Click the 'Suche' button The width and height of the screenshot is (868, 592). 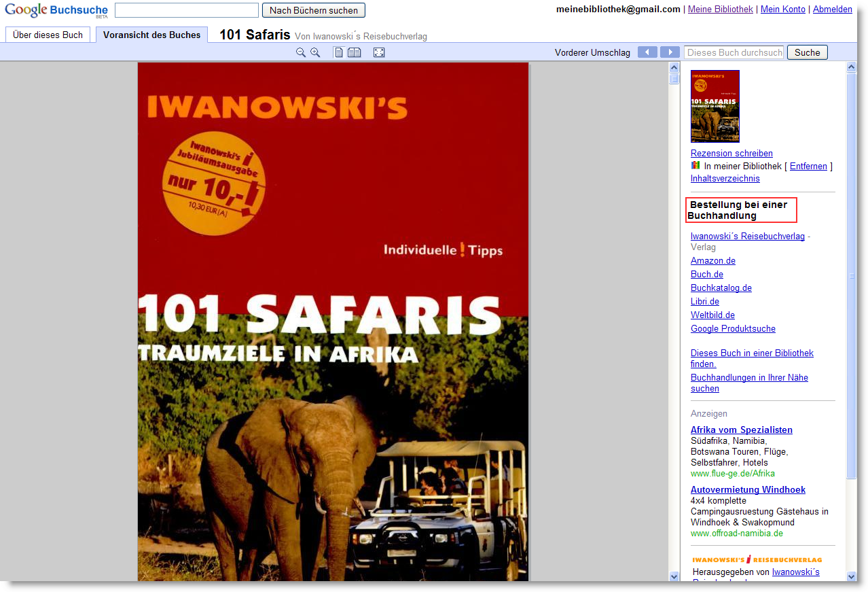[x=808, y=52]
